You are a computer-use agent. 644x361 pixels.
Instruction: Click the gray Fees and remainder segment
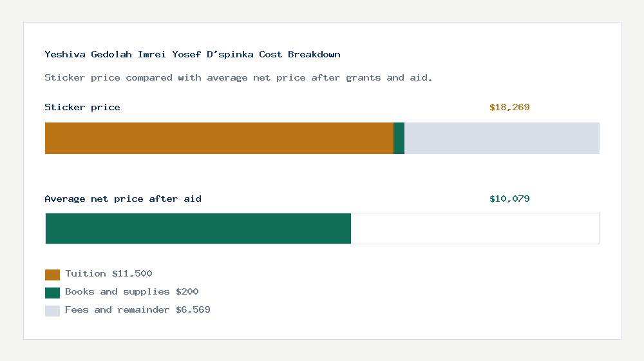click(x=502, y=138)
